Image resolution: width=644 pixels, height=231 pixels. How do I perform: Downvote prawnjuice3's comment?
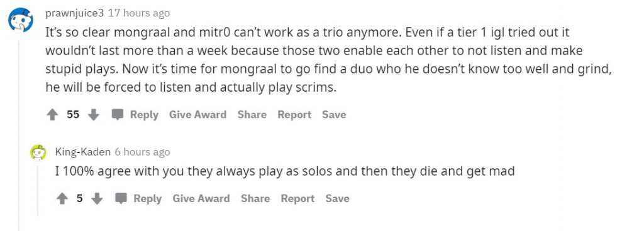94,115
